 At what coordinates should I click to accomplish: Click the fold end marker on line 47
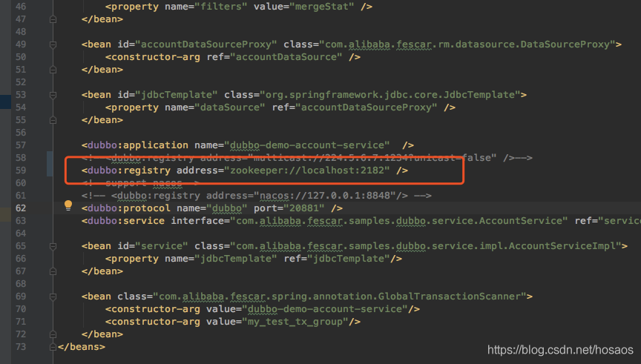[x=53, y=19]
